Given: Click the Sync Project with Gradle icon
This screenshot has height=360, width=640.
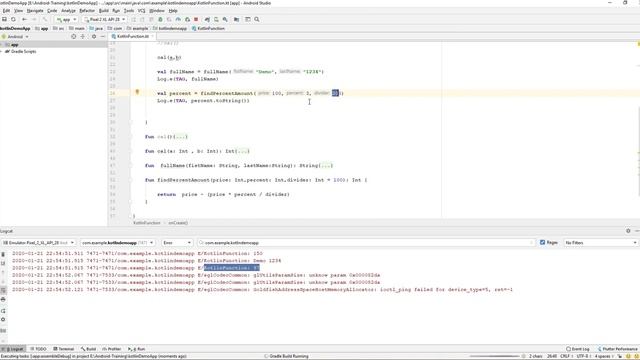Looking at the screenshot, I should [x=207, y=19].
